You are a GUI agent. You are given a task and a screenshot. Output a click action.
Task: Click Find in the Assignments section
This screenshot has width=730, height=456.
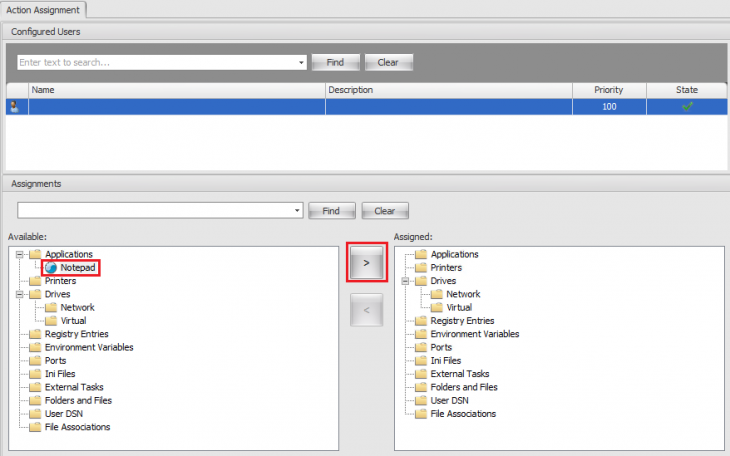[331, 211]
